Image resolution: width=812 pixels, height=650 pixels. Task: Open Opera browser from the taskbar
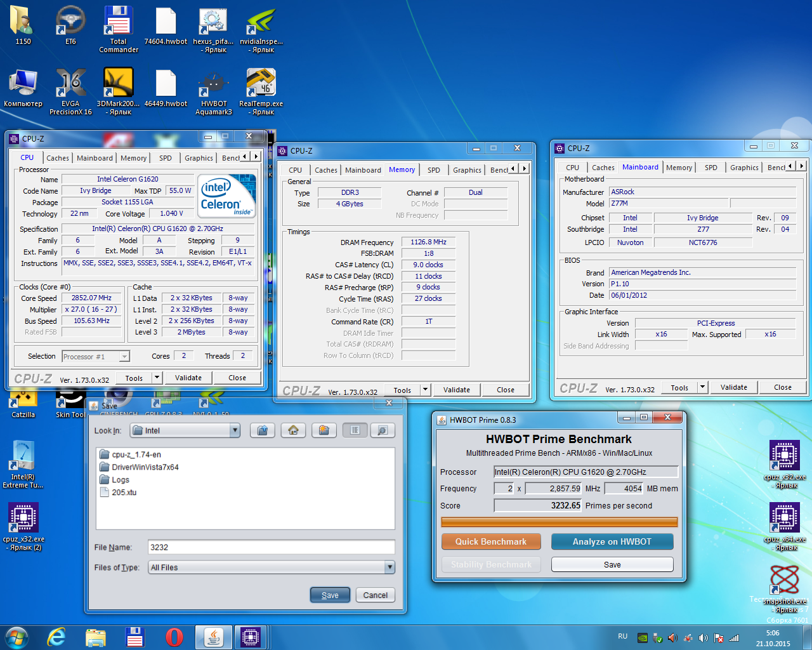(174, 637)
